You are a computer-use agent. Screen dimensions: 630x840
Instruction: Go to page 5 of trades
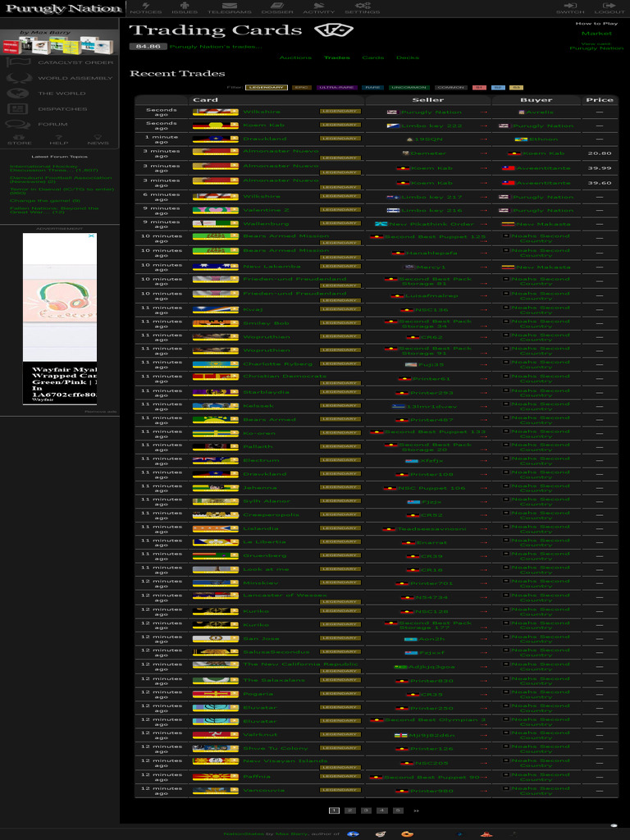[398, 810]
